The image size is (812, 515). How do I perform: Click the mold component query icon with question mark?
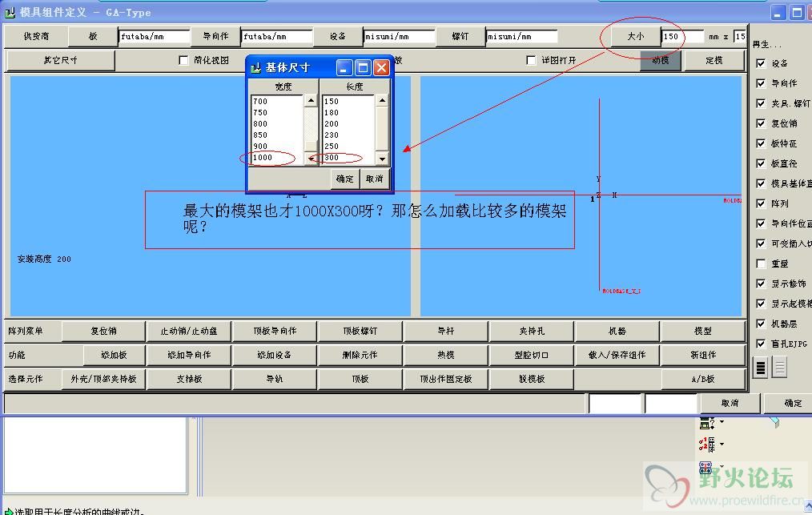click(706, 423)
